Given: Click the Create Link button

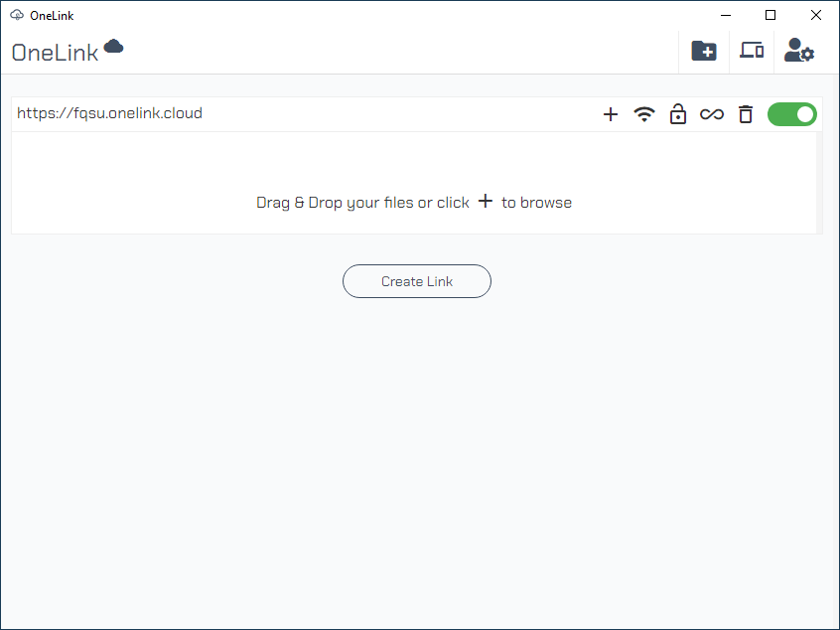Looking at the screenshot, I should (x=417, y=281).
